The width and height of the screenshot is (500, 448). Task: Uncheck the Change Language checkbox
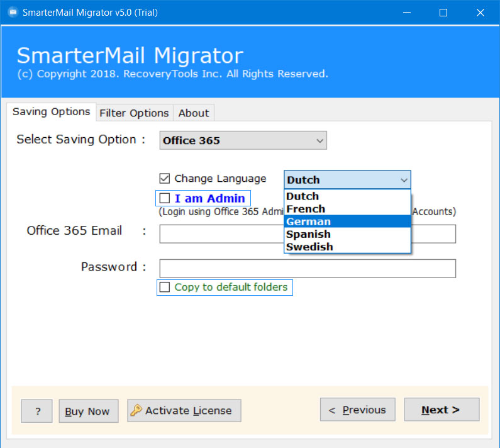[x=165, y=178]
